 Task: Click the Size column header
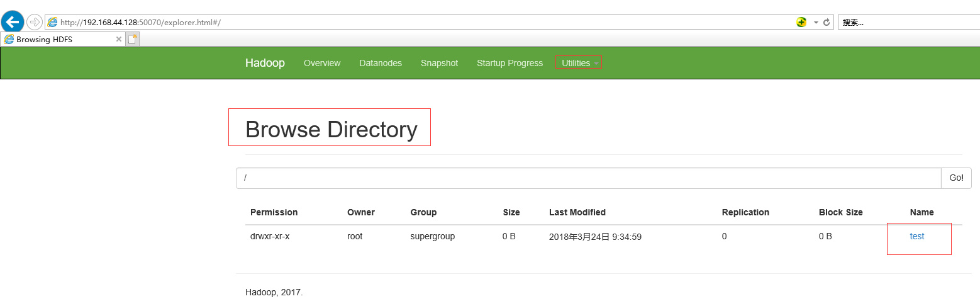tap(511, 212)
